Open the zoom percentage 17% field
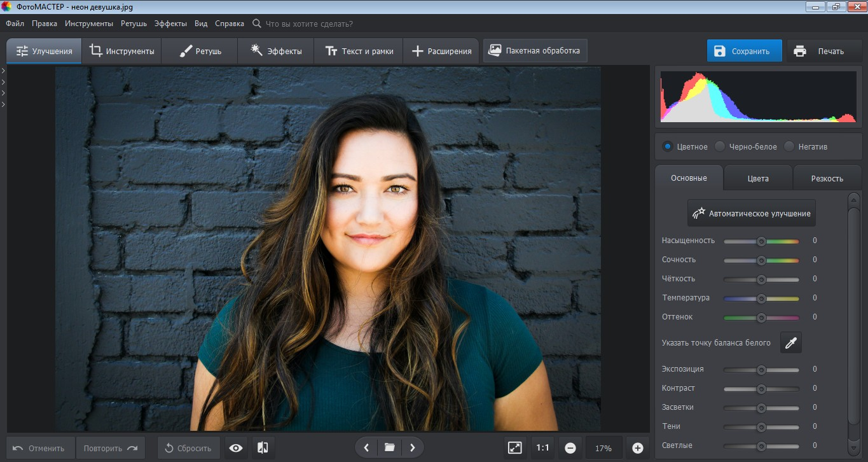868x462 pixels. [x=603, y=448]
